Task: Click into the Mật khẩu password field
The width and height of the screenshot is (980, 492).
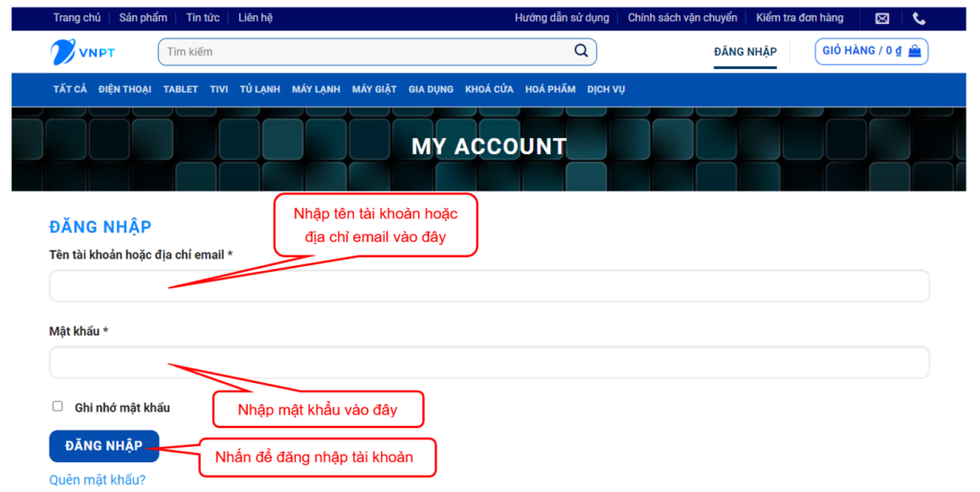Action: 488,363
